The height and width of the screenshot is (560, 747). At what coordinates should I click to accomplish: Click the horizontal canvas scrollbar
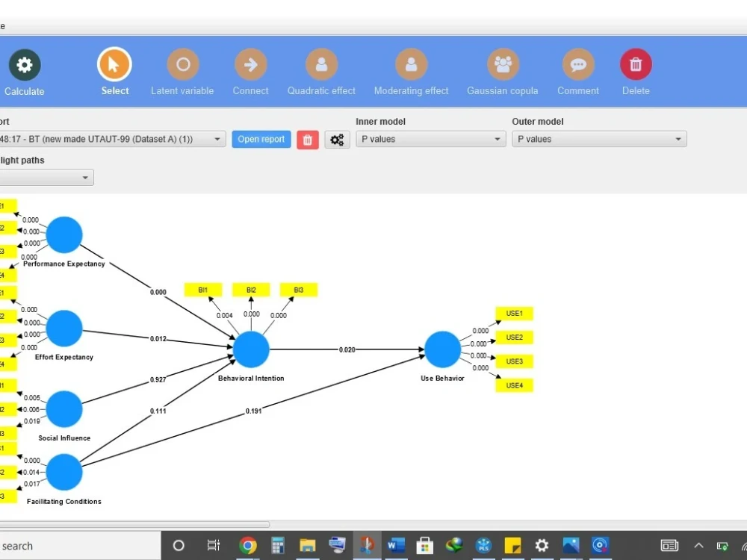(x=134, y=524)
